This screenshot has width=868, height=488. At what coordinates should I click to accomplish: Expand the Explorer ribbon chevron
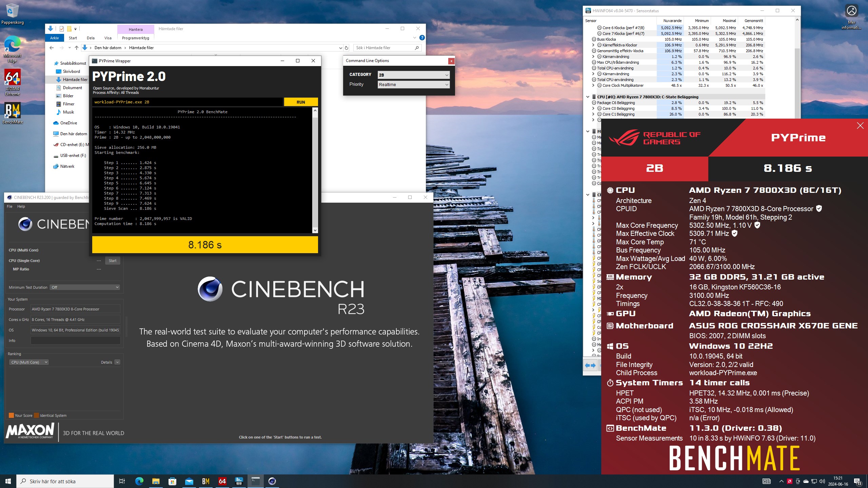(414, 38)
